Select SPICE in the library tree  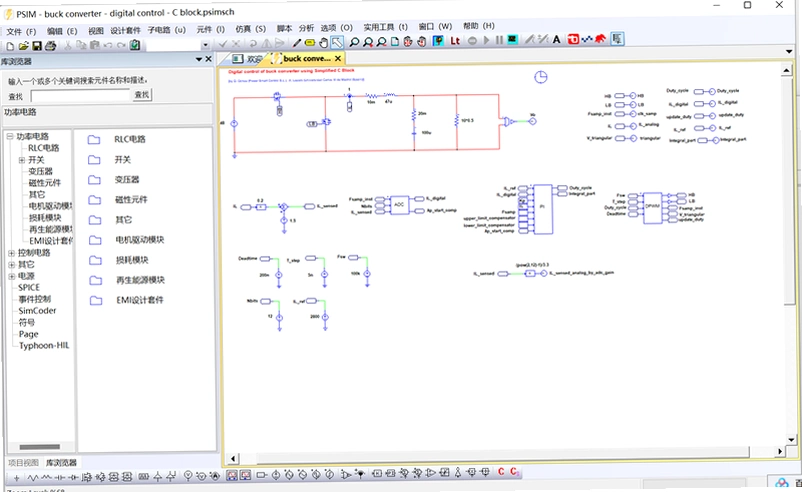pyautogui.click(x=29, y=287)
